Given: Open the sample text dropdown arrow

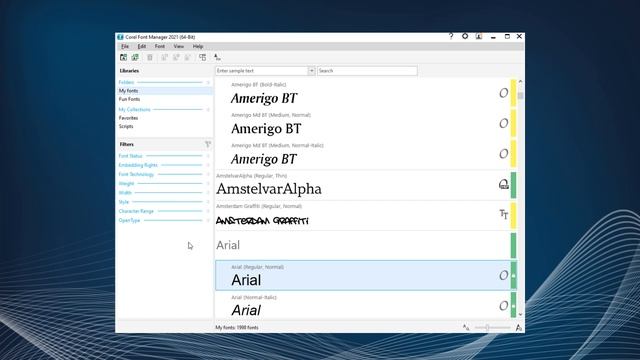Looking at the screenshot, I should pos(311,71).
